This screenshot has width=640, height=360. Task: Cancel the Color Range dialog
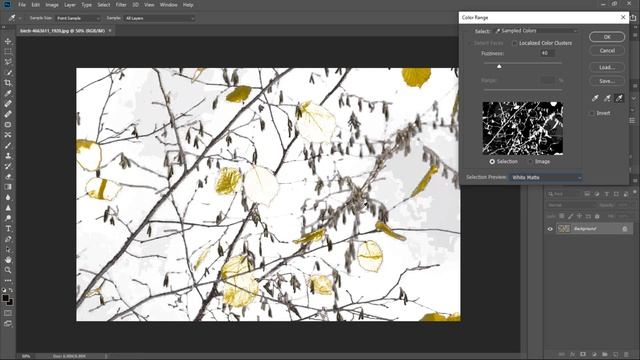click(x=607, y=51)
